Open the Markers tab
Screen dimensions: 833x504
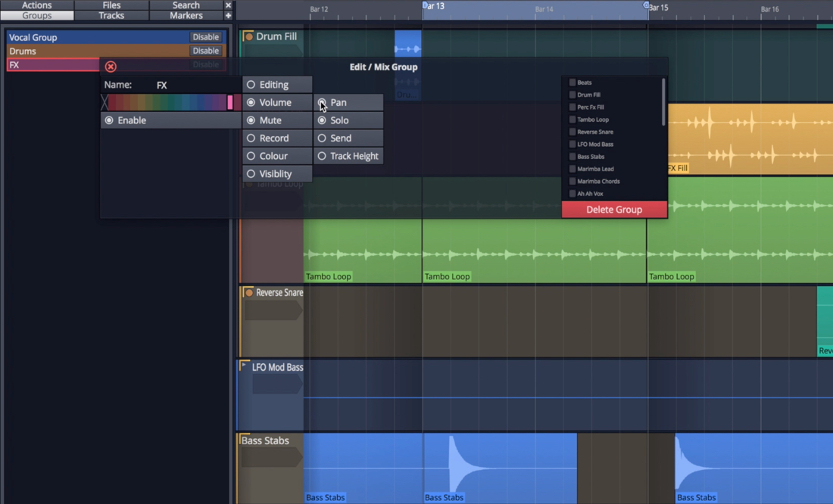(186, 15)
